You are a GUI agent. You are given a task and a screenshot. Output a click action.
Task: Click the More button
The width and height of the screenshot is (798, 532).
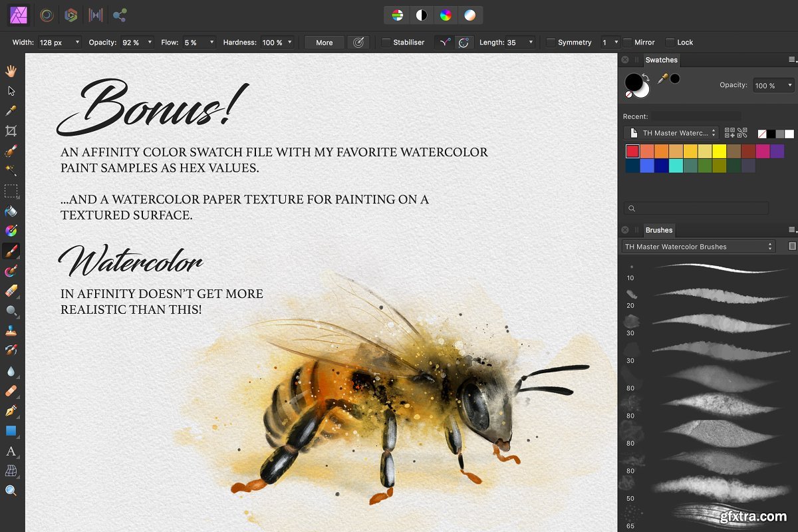pos(325,43)
